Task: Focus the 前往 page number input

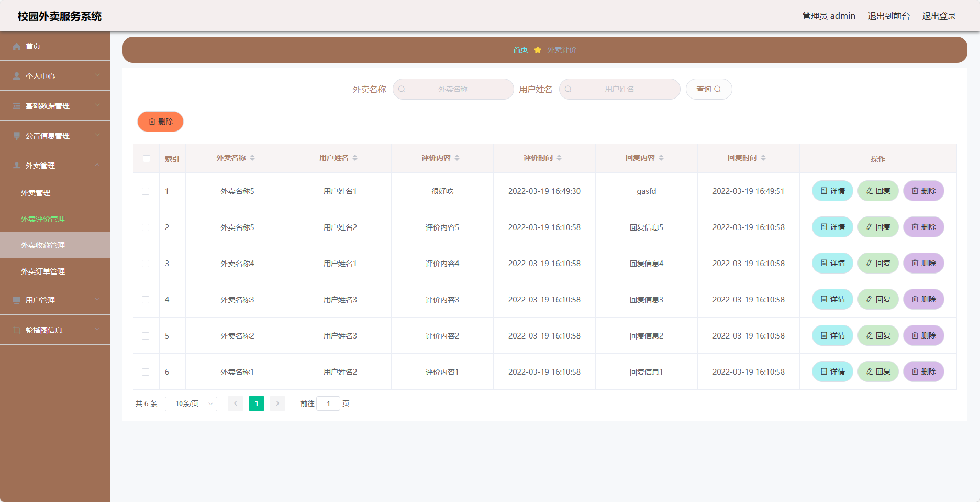Action: [328, 403]
